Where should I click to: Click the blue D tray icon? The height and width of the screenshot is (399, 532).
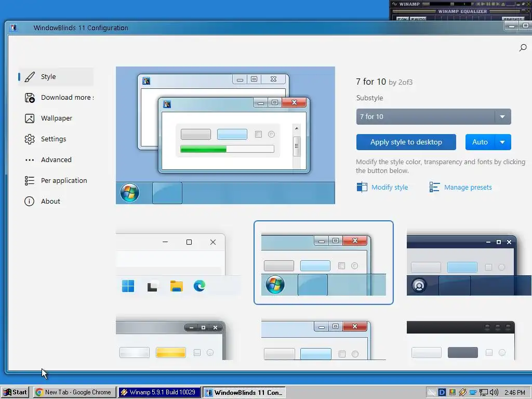[x=442, y=393]
